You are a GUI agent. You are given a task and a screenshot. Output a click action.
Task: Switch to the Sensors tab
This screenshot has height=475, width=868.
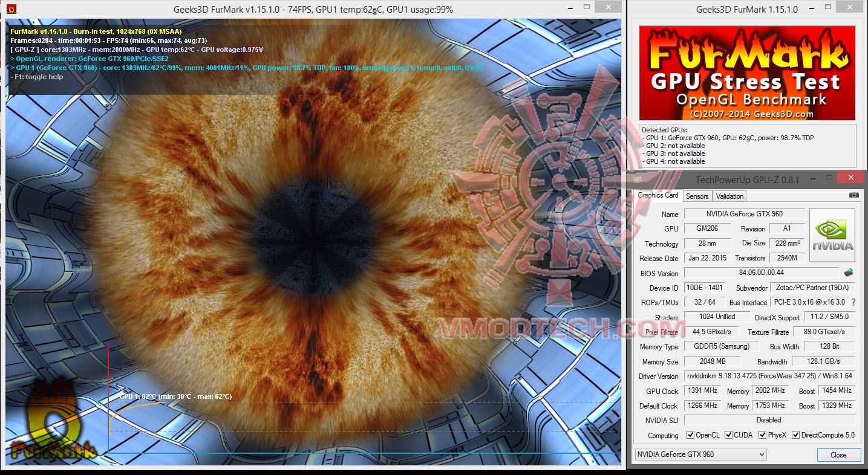pyautogui.click(x=697, y=196)
